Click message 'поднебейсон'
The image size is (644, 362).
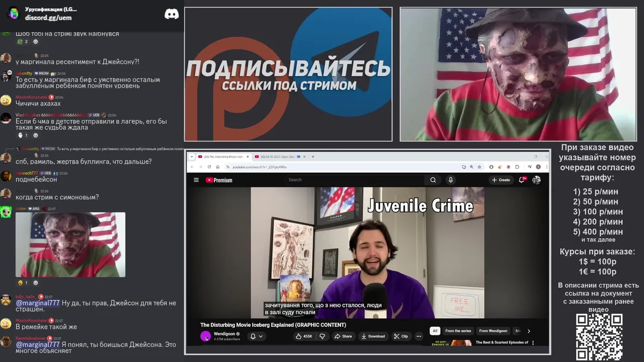tap(36, 179)
